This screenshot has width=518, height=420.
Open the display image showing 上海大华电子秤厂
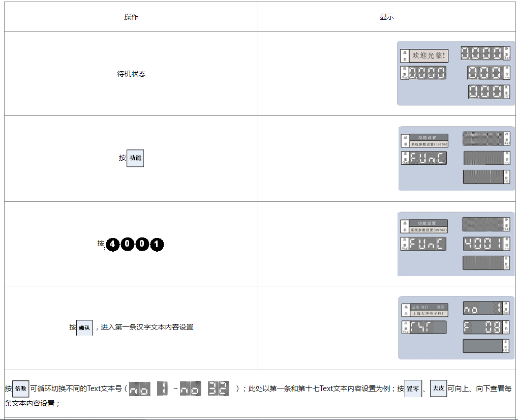tap(455, 327)
